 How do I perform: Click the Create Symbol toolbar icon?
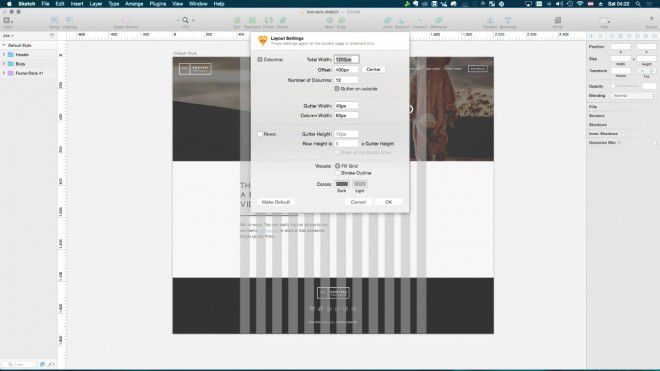pos(125,20)
